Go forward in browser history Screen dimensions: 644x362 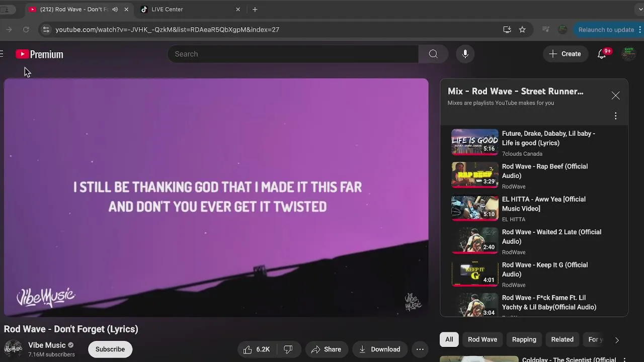9,30
